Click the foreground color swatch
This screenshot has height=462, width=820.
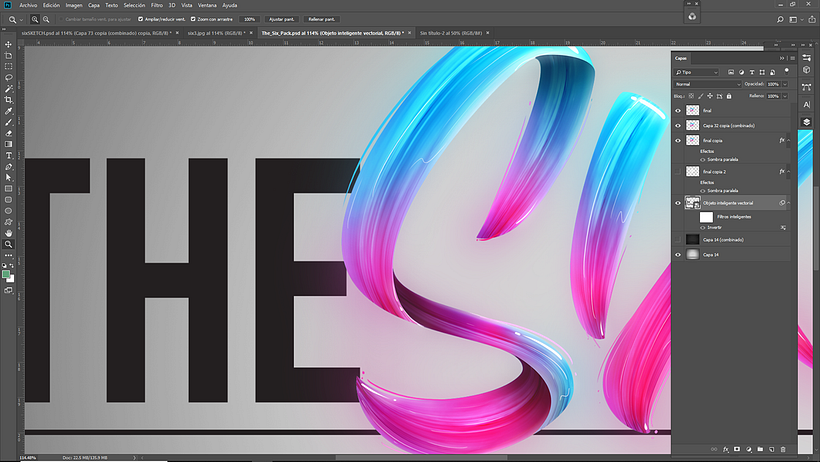7,273
